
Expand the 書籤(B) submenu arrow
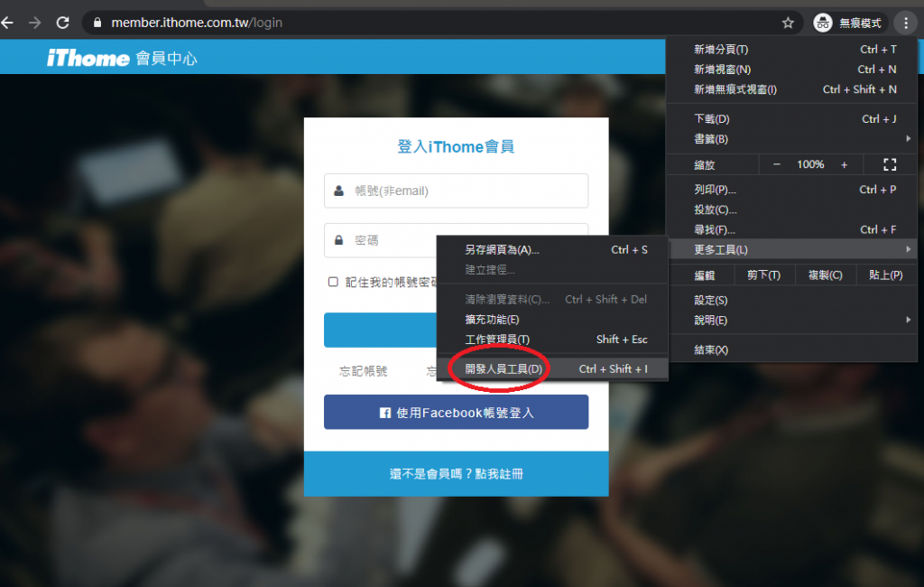pyautogui.click(x=908, y=139)
